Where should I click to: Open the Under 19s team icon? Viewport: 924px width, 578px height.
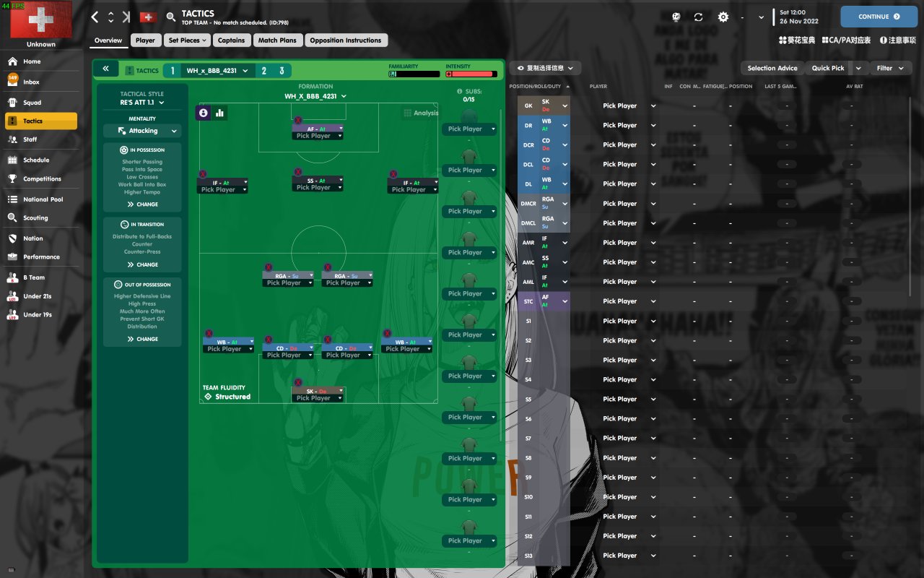tap(12, 315)
